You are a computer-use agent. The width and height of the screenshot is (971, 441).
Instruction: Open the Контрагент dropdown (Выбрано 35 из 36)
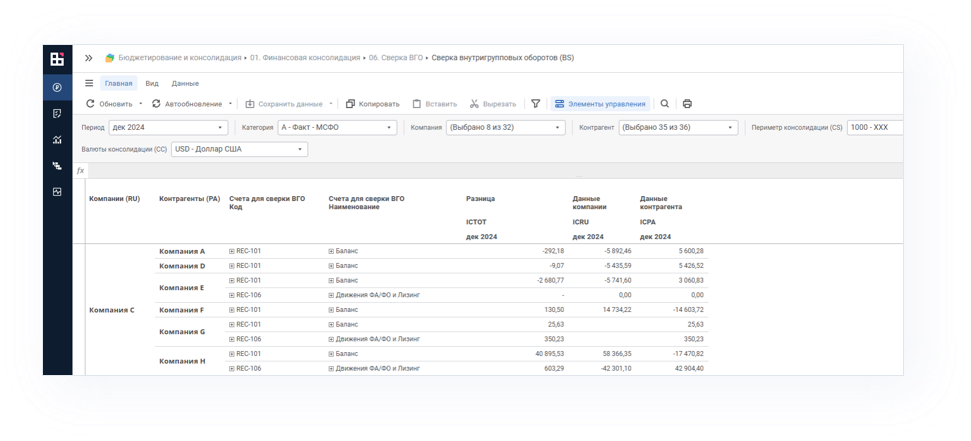[678, 128]
